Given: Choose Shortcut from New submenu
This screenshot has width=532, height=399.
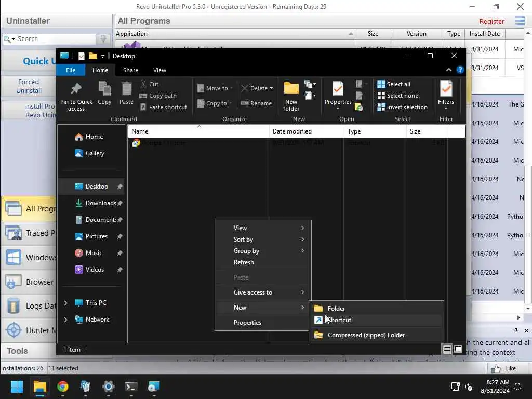Looking at the screenshot, I should coord(376,320).
